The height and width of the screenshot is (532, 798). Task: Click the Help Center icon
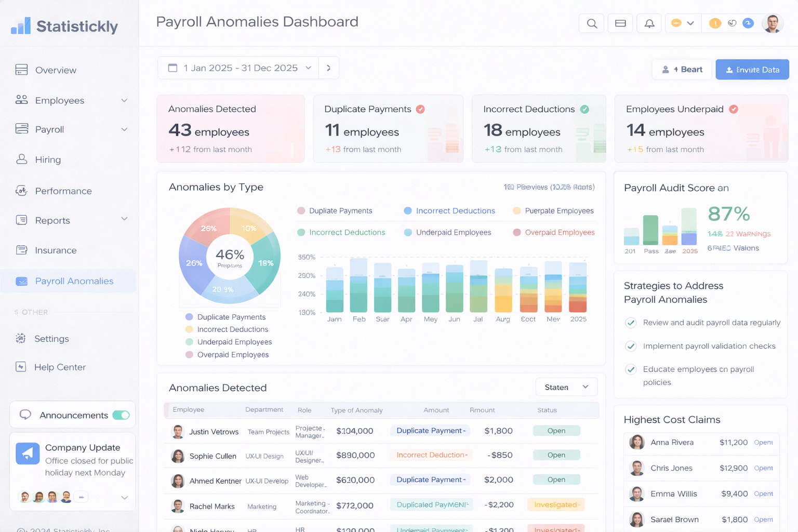[21, 367]
